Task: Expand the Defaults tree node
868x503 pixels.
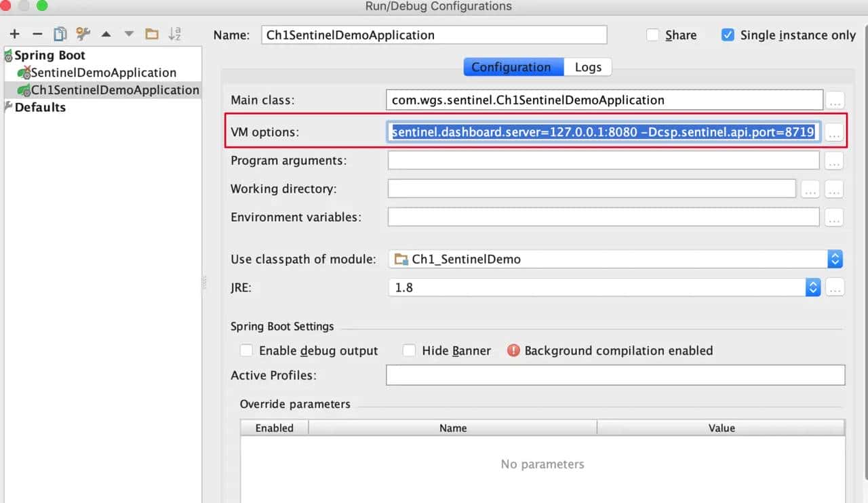Action: pyautogui.click(x=8, y=107)
